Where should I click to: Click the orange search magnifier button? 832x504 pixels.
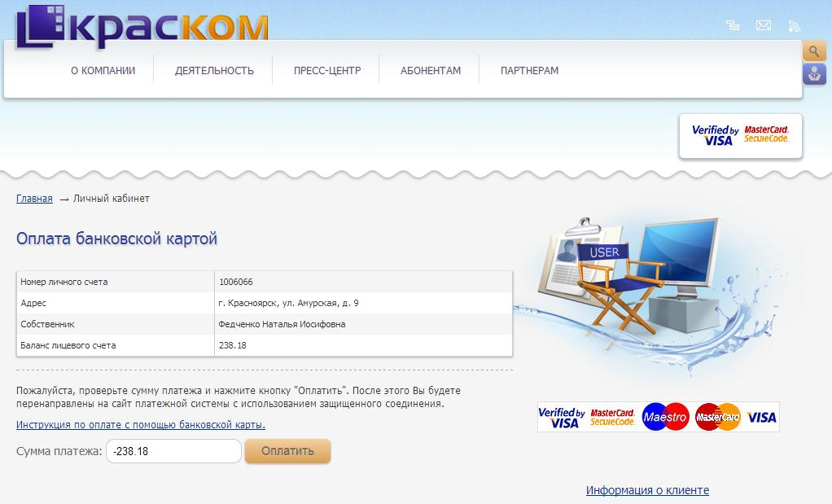pyautogui.click(x=814, y=51)
